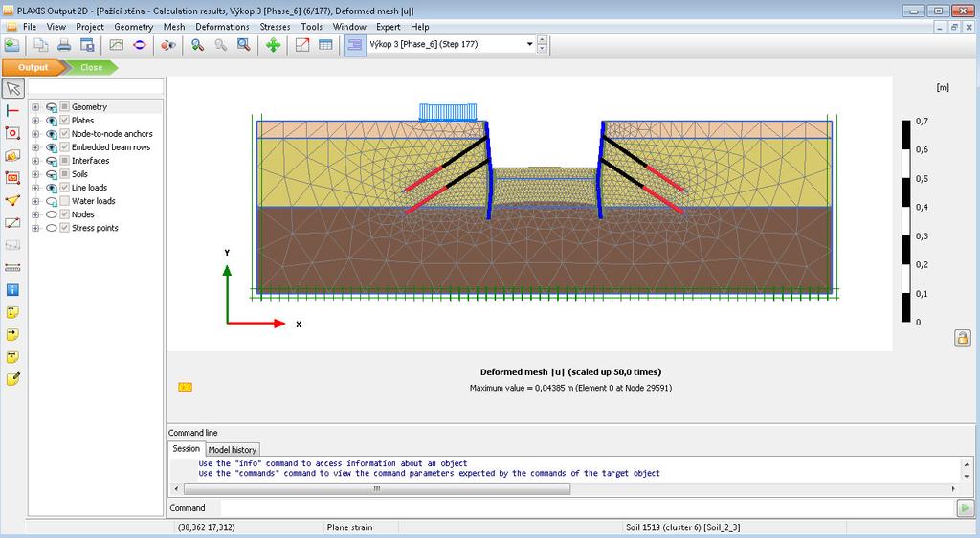Viewport: 980px width, 538px height.
Task: Click the black-white scale bar legend
Action: click(x=905, y=221)
